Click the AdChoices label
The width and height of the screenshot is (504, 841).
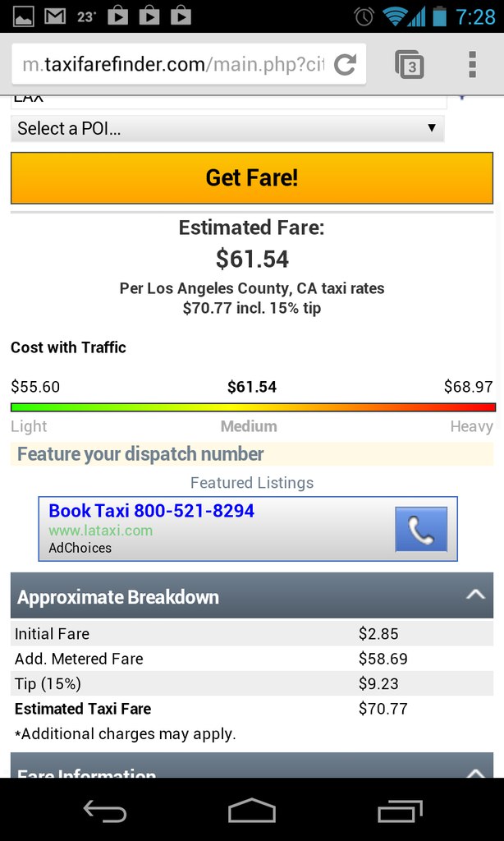pos(80,548)
